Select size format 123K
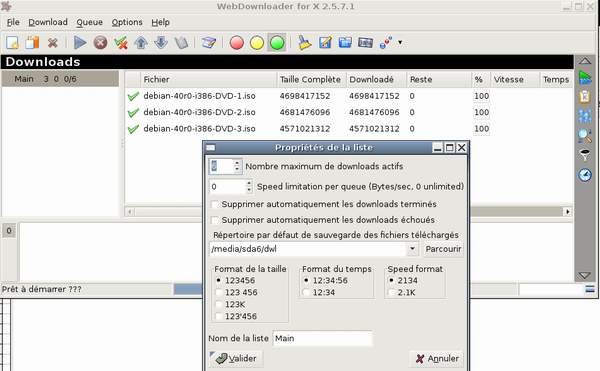The image size is (600, 371). tap(218, 304)
